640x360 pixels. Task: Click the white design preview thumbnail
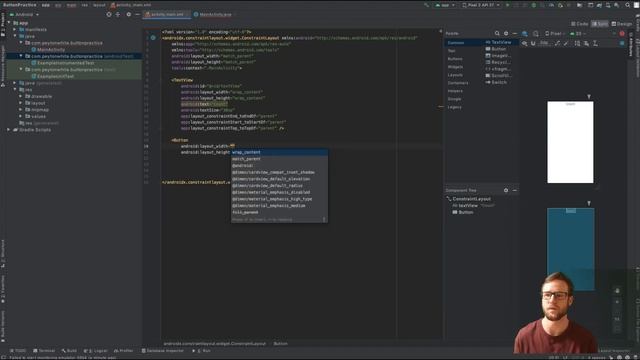point(570,142)
